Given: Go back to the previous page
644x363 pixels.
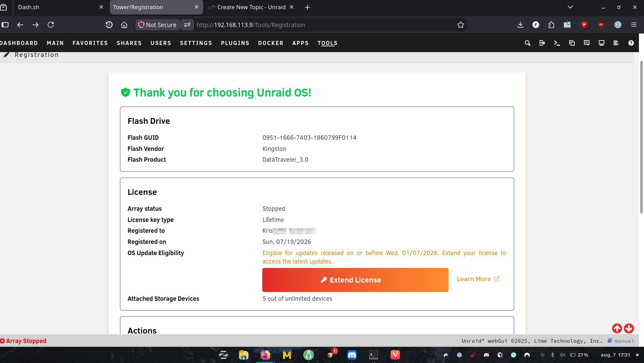Looking at the screenshot, I should 20,25.
